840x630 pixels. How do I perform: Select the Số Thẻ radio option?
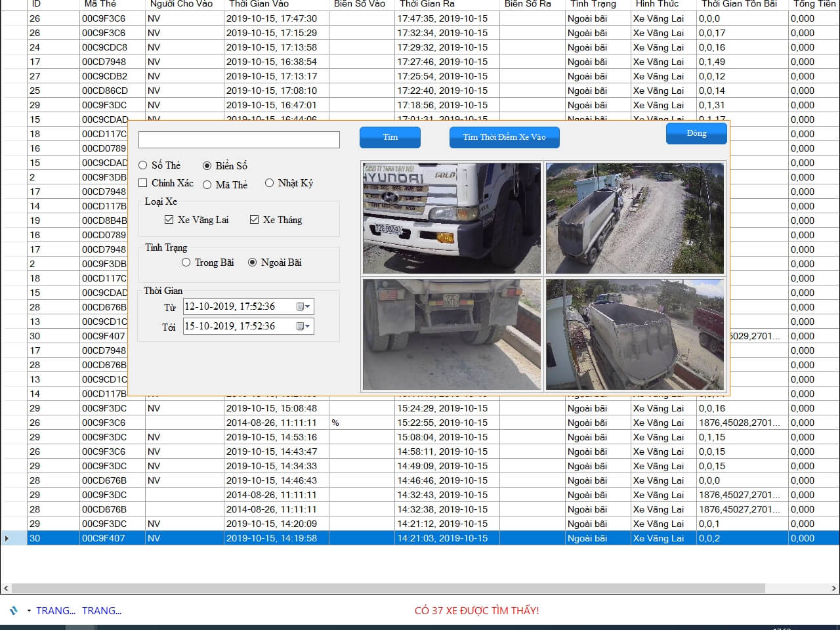(143, 165)
